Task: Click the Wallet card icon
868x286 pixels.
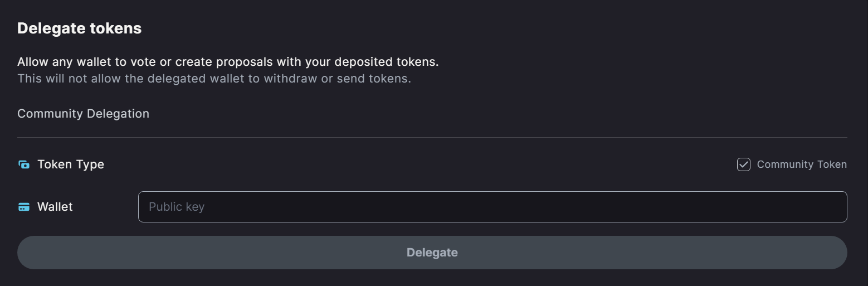Action: (24, 207)
